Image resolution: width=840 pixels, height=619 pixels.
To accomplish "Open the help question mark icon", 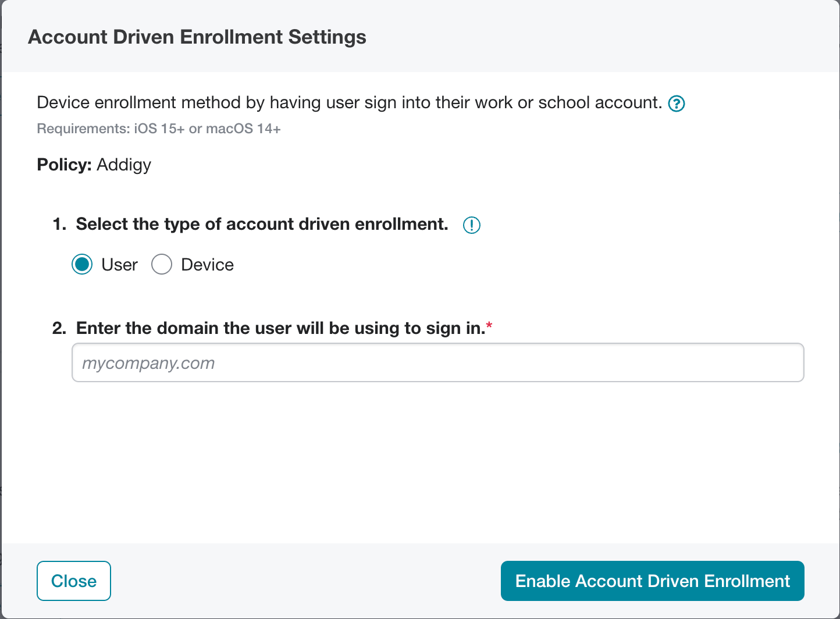I will tap(677, 104).
